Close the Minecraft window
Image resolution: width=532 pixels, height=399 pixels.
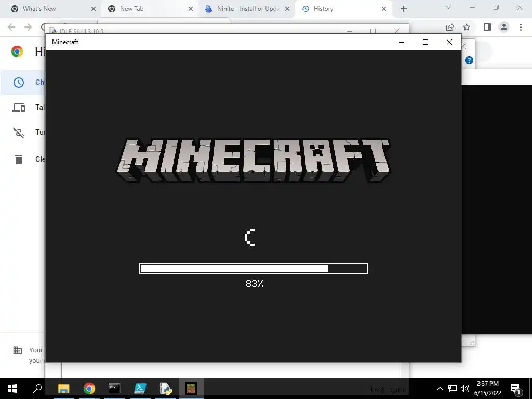(x=449, y=42)
